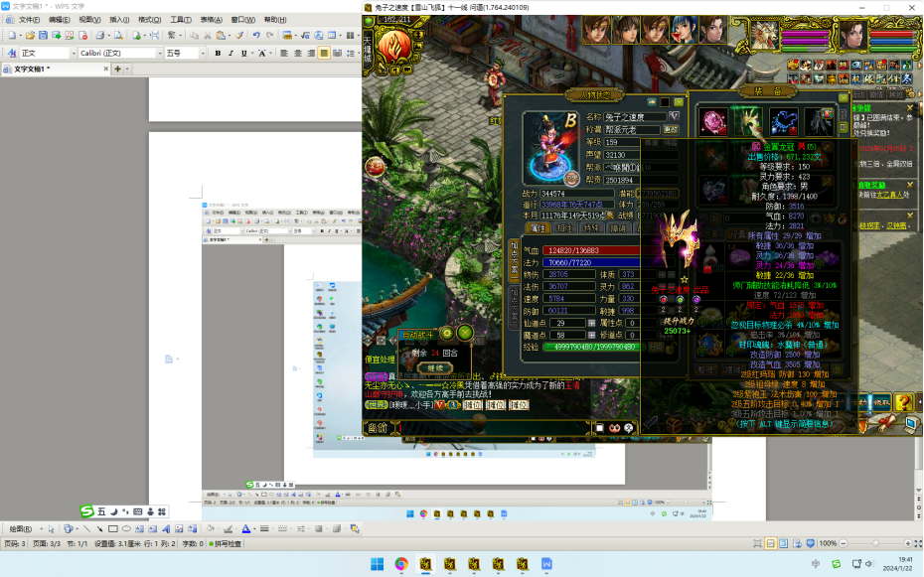Open the 工具(T) menu
924x577 pixels.
tap(180, 20)
